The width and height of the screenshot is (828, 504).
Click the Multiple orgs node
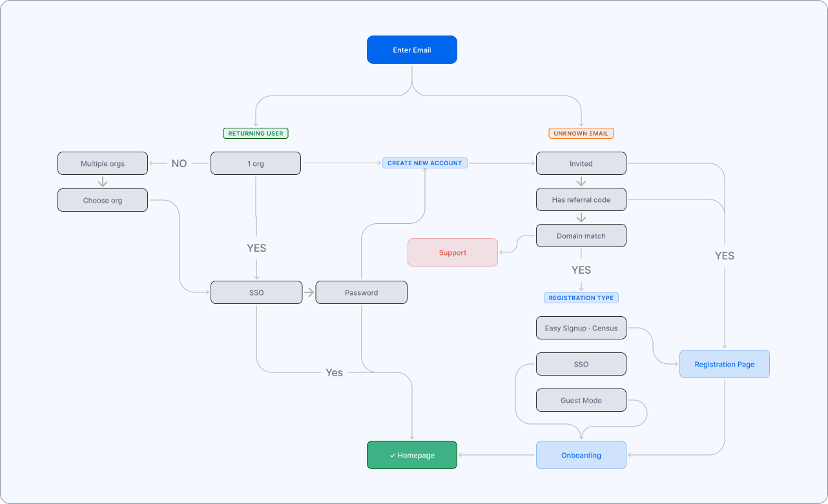[103, 163]
